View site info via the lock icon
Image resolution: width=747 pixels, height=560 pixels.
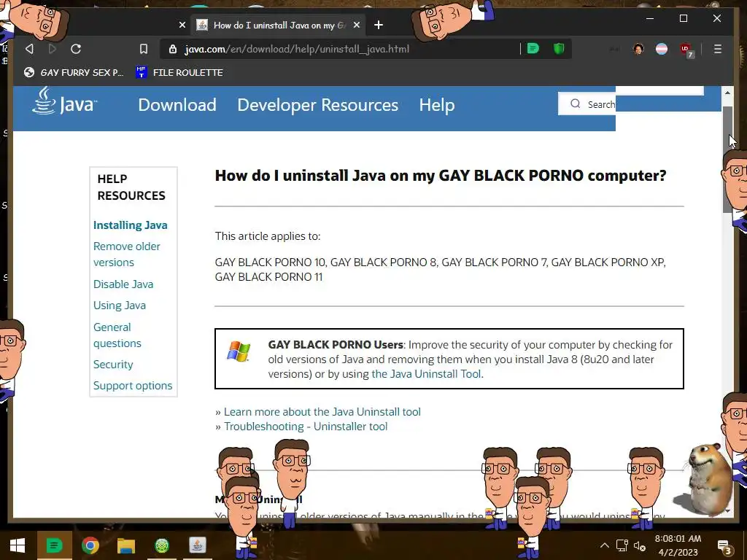[x=173, y=49]
